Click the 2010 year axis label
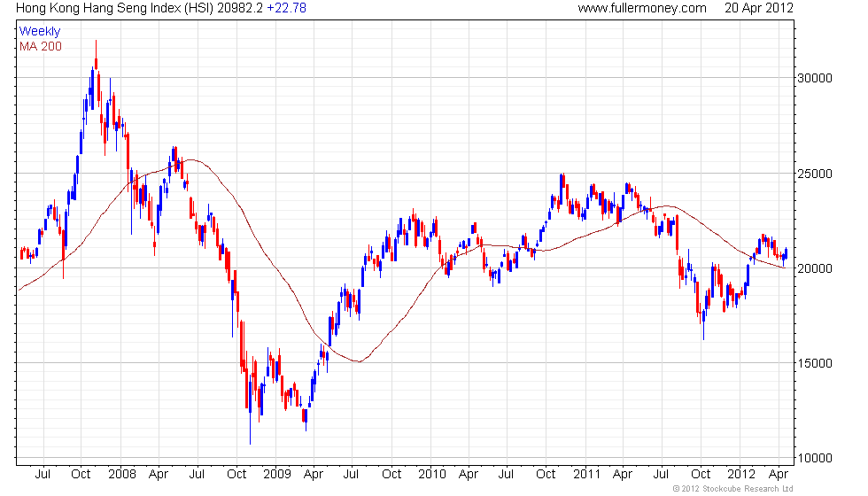The height and width of the screenshot is (496, 868). coord(432,475)
